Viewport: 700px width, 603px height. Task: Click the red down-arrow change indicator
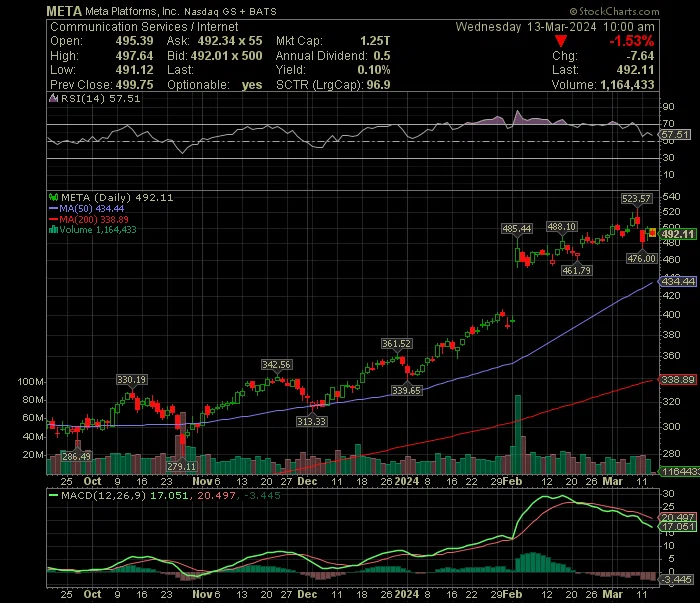point(561,42)
